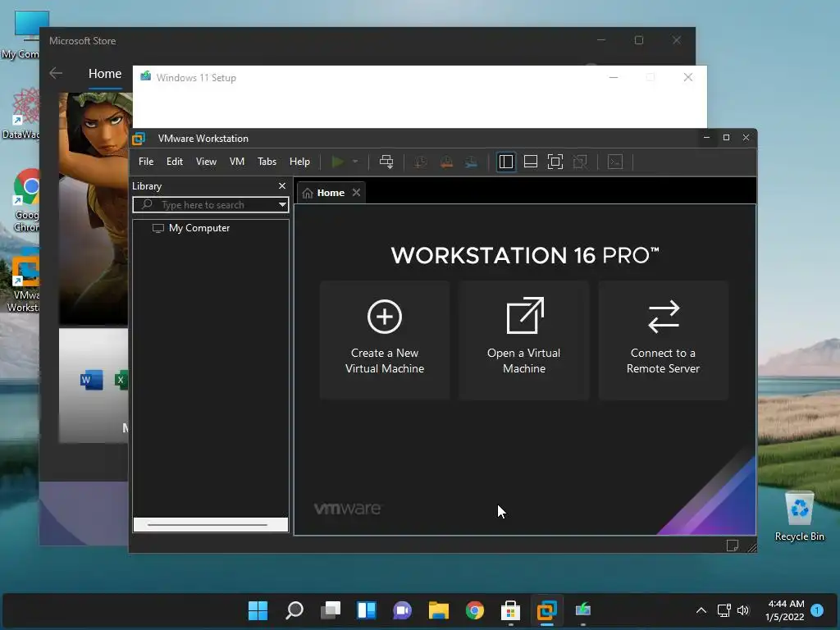840x630 pixels.
Task: Open the Recycle Bin desktop icon
Action: pyautogui.click(x=799, y=517)
